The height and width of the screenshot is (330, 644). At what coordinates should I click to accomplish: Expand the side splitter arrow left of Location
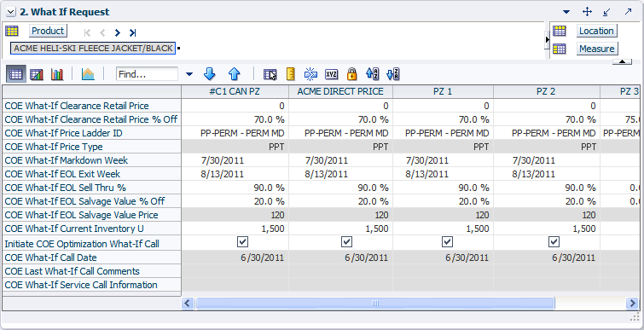pos(547,39)
